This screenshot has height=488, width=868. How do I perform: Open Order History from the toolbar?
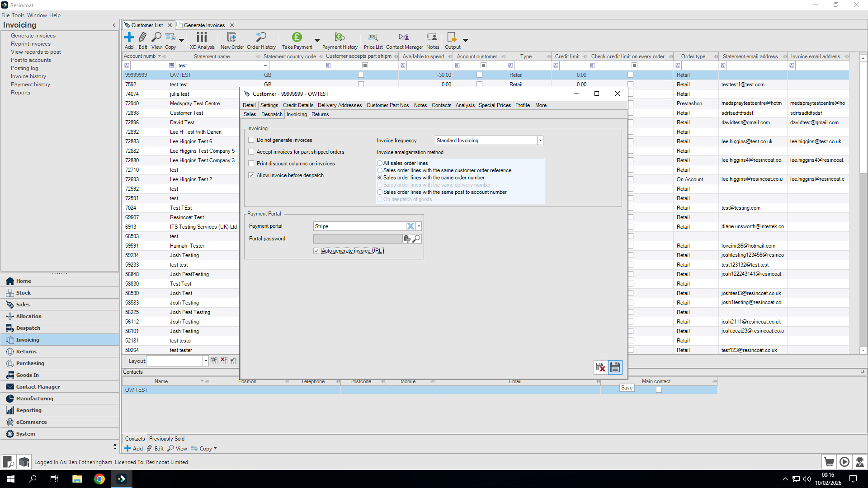point(261,40)
